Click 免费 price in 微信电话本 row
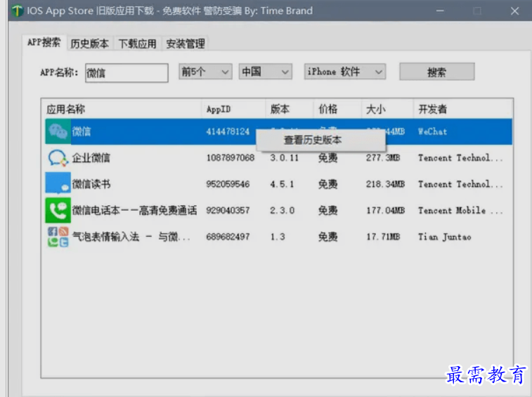The image size is (532, 397). (x=327, y=210)
